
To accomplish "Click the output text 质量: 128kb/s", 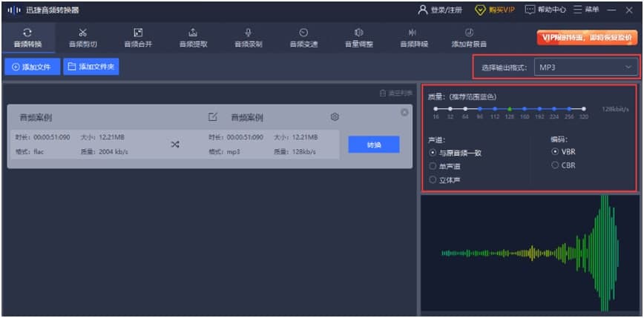I will [x=295, y=152].
